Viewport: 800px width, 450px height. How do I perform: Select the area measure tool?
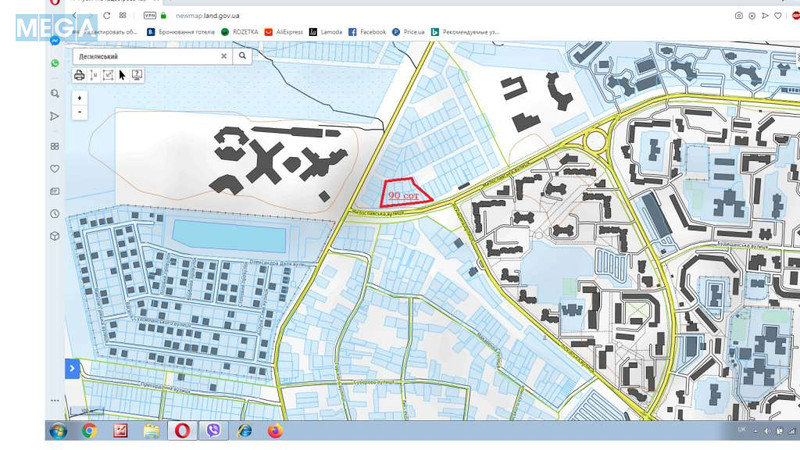pyautogui.click(x=109, y=75)
